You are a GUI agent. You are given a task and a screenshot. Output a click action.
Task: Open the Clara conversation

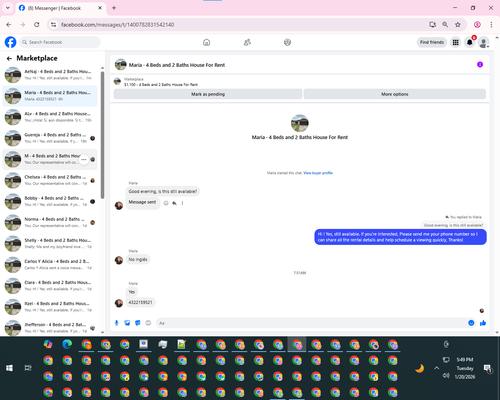tap(50, 286)
